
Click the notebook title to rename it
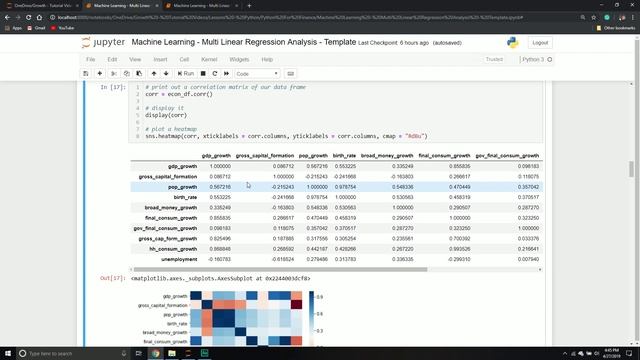[x=244, y=42]
